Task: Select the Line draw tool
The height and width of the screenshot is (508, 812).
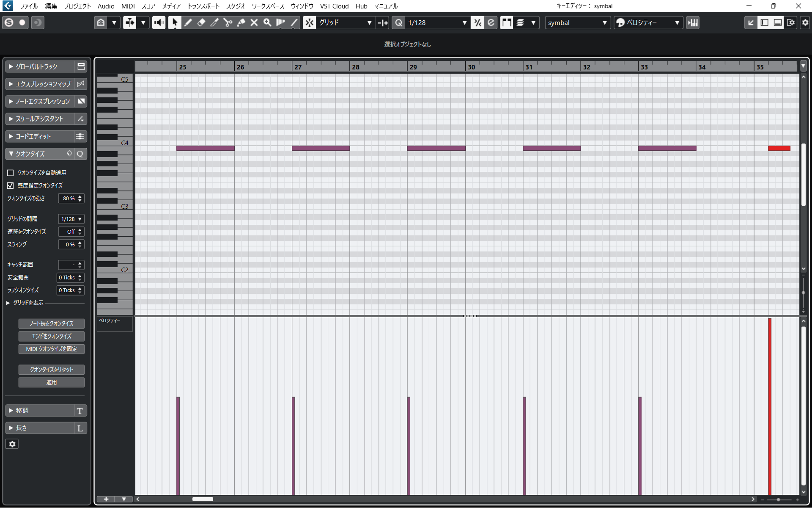Action: [294, 23]
